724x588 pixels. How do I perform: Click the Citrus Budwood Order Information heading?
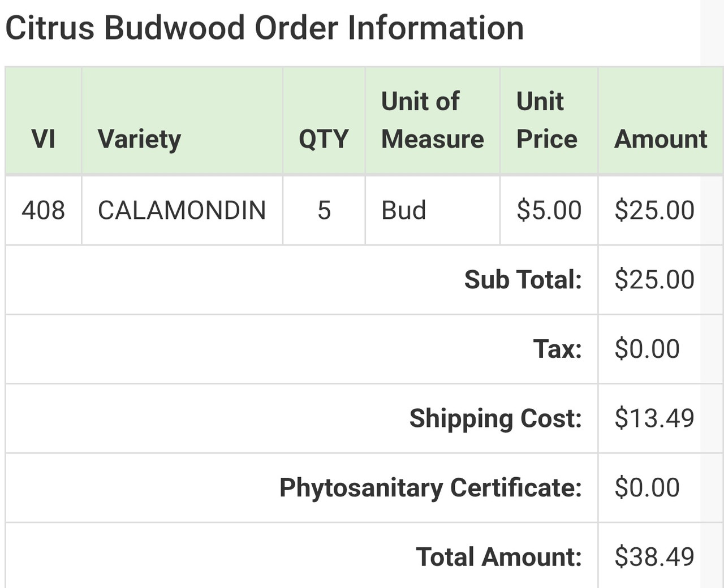click(x=264, y=28)
